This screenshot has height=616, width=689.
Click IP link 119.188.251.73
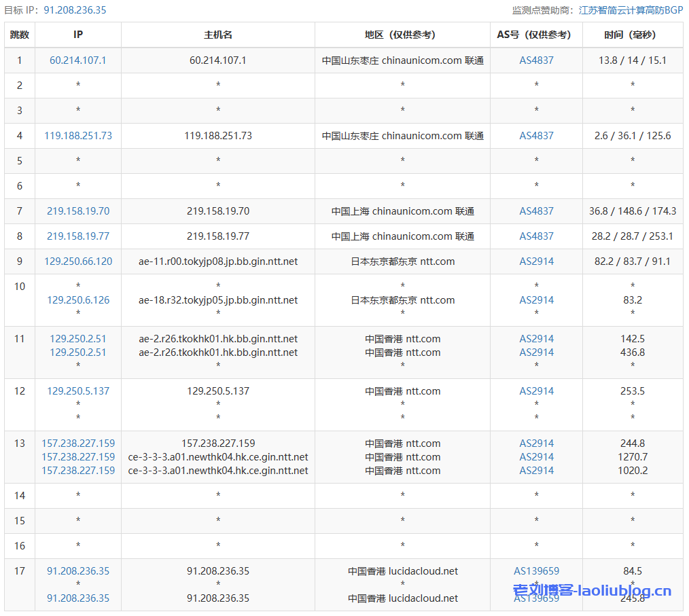pos(78,136)
